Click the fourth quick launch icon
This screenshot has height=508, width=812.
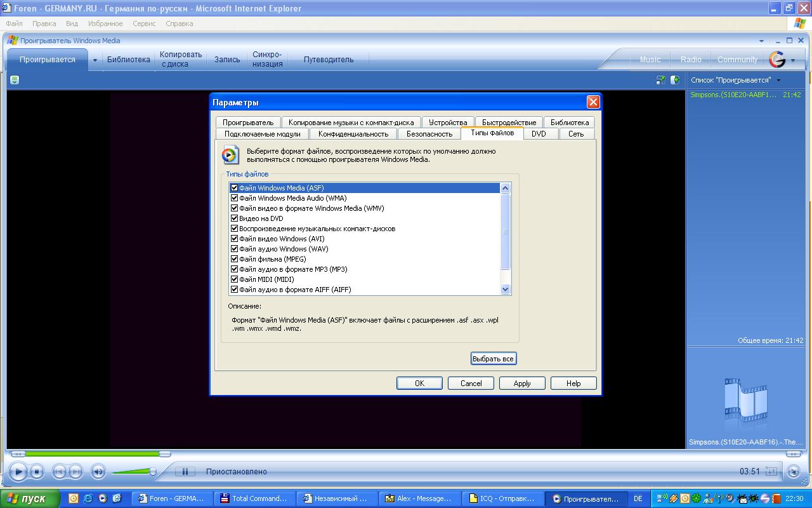pos(117,498)
